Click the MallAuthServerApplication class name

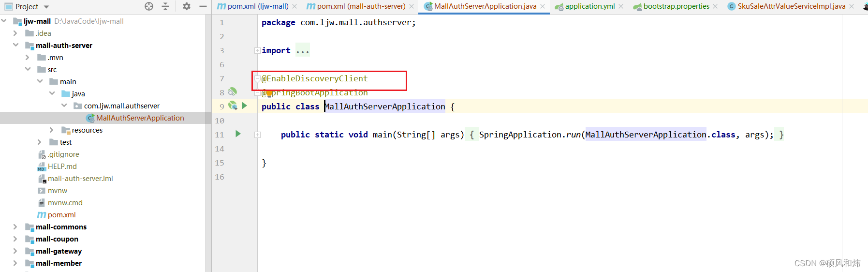[385, 106]
